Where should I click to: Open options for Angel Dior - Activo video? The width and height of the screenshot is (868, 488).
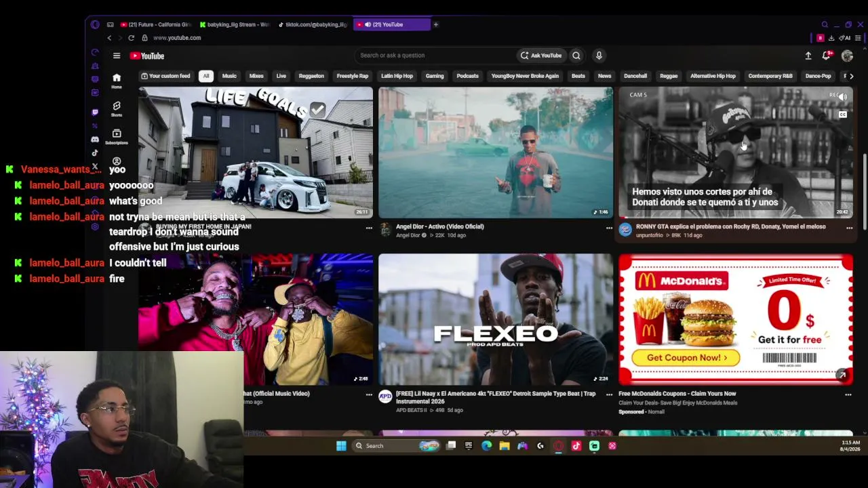609,228
